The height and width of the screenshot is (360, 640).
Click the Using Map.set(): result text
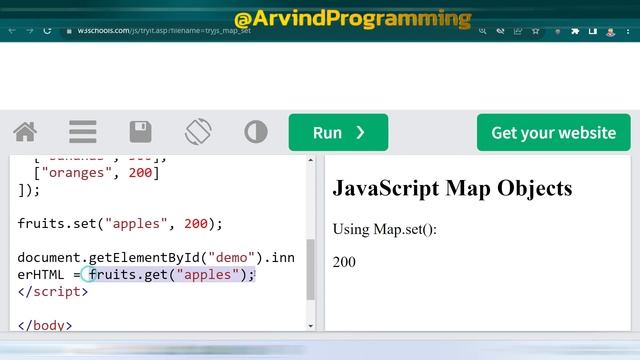point(384,229)
